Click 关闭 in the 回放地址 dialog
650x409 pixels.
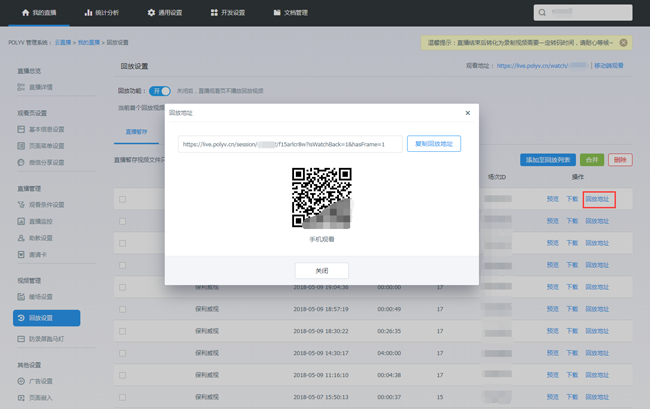coord(321,270)
